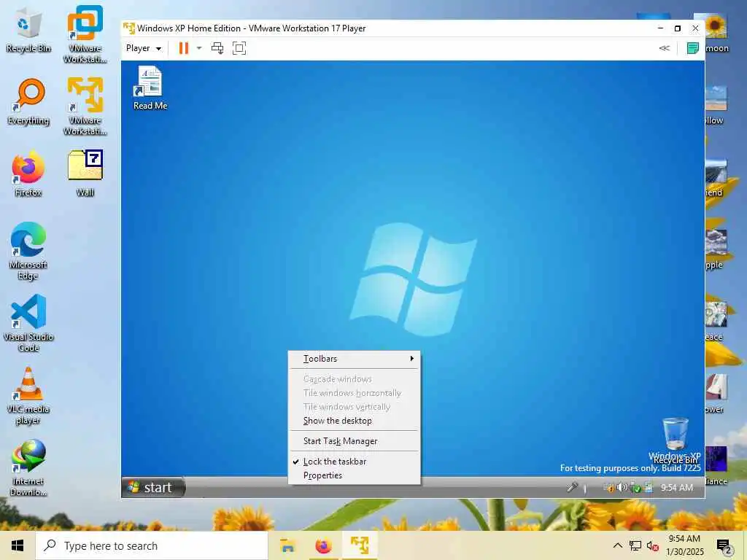Click the safely remove hardware tray icon in XP

635,487
